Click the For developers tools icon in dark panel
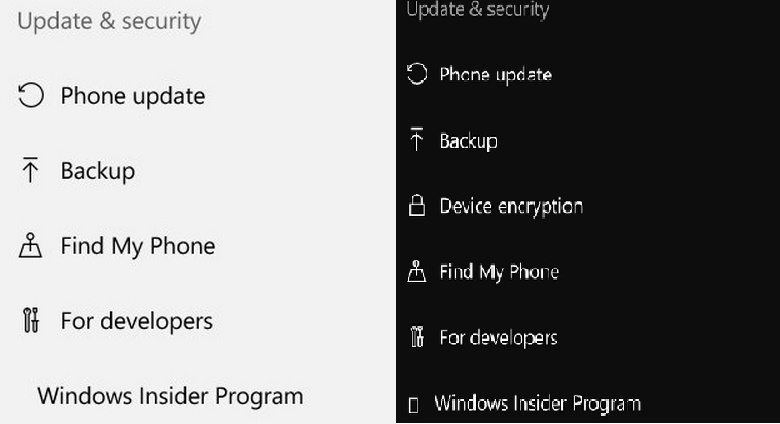This screenshot has height=424, width=780. (417, 338)
